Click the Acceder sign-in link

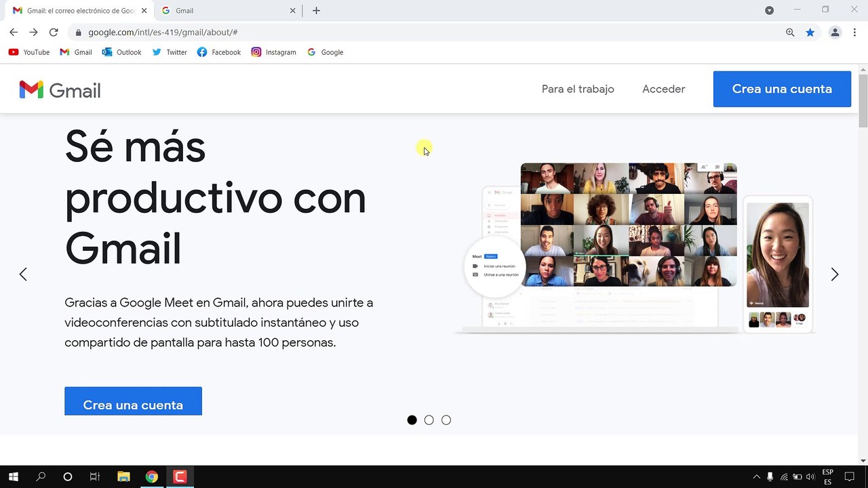pos(664,89)
